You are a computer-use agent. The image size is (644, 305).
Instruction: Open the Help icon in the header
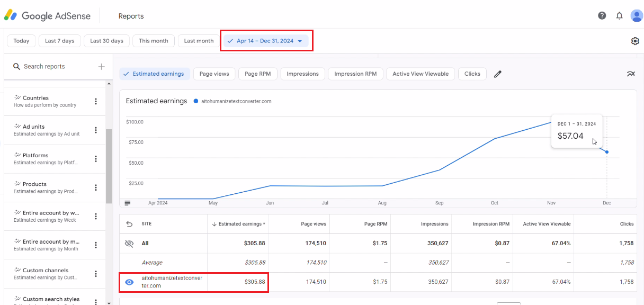602,15
